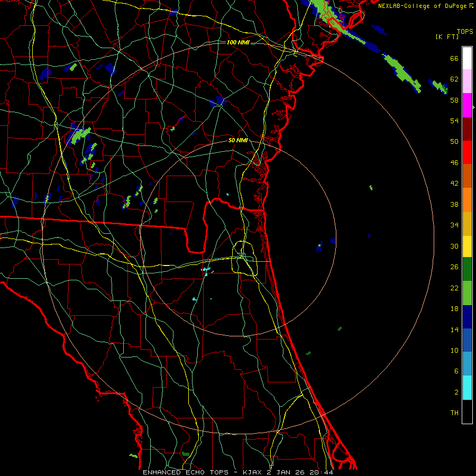Viewport: 476px width, 476px height.
Task: Click the orange 42 legend swatch
Action: pyautogui.click(x=467, y=200)
